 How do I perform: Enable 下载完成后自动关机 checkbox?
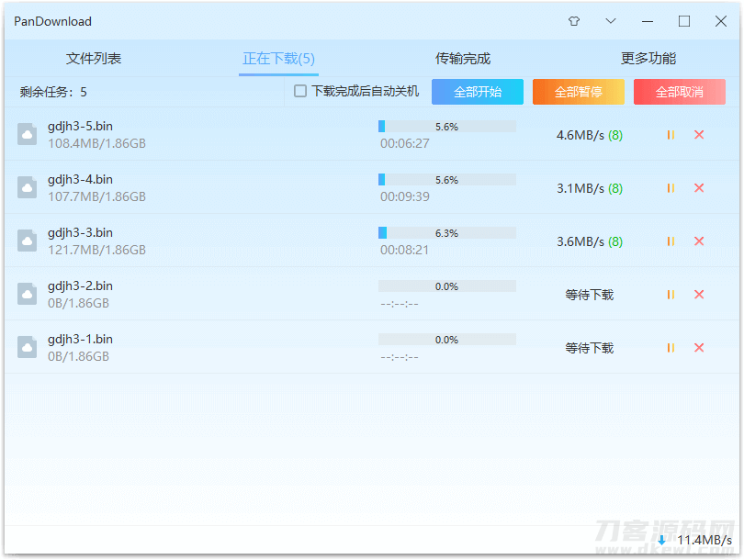click(299, 91)
